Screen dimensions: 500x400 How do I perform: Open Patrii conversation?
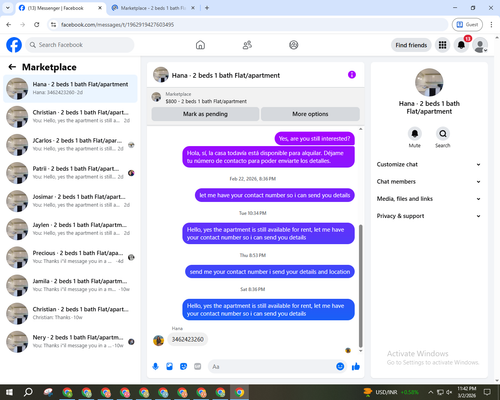[70, 173]
